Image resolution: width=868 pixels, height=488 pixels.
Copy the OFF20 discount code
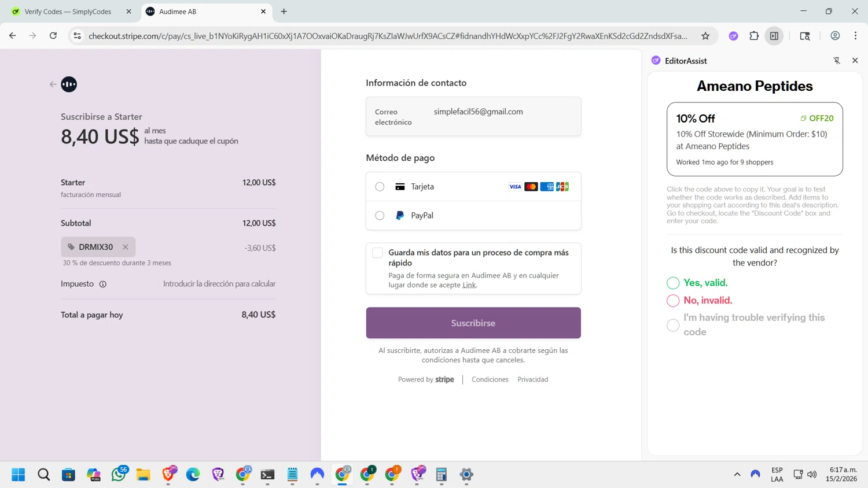point(817,118)
